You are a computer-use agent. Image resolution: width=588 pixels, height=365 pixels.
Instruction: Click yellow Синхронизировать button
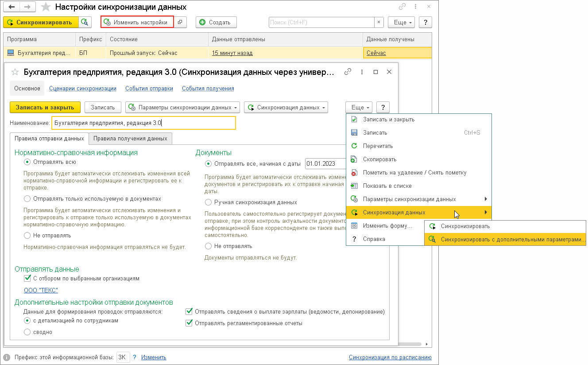point(41,22)
